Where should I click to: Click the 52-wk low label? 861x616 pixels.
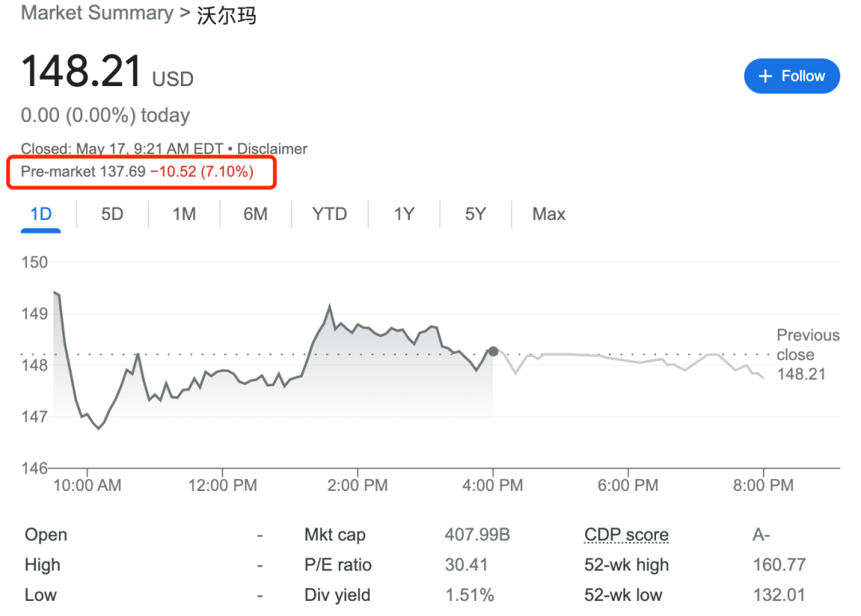(x=623, y=594)
